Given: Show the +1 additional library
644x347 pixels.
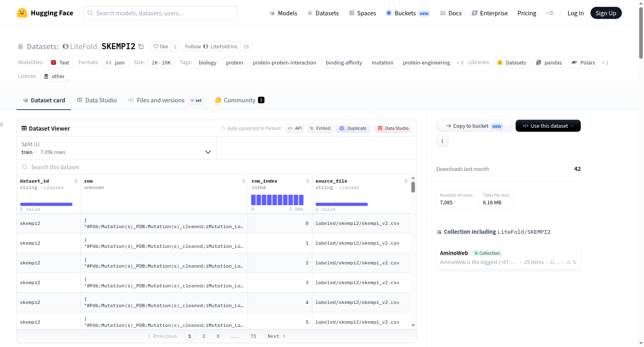Looking at the screenshot, I should pos(605,62).
